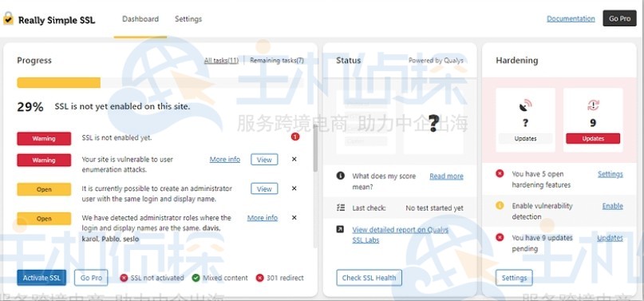Click the red Updates badge under 9
This screenshot has width=644, height=301.
pyautogui.click(x=593, y=138)
